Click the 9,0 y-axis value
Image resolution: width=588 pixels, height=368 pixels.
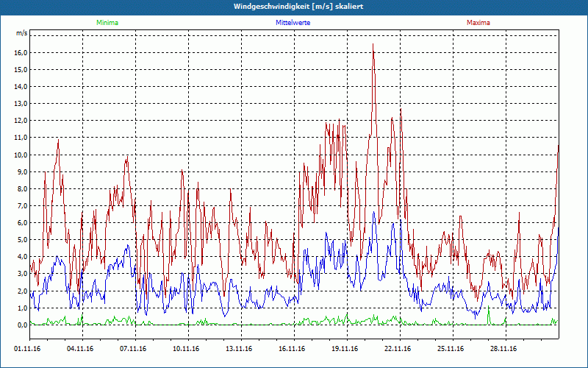tap(23, 172)
